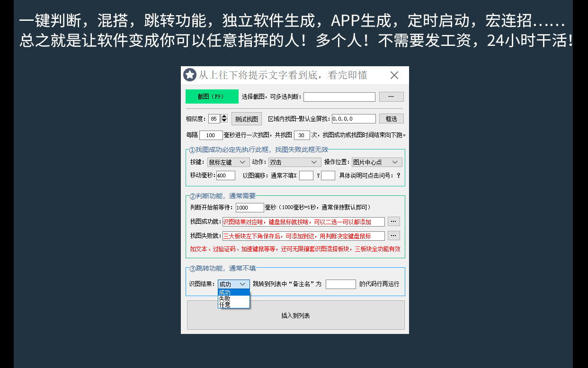Decrease 相似度 value with down arrow

point(224,121)
